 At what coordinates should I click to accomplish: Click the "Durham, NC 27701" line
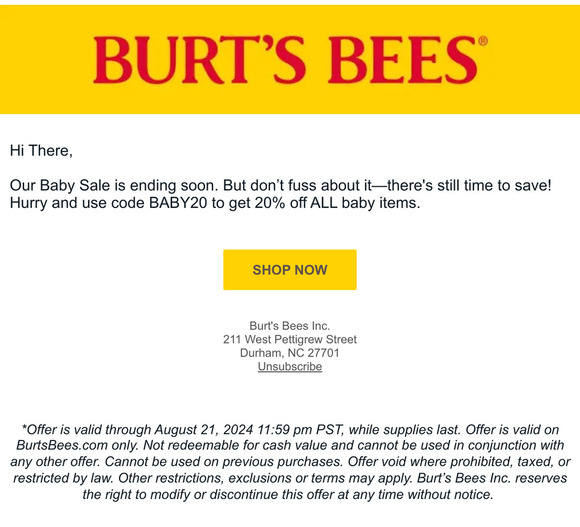coord(290,353)
